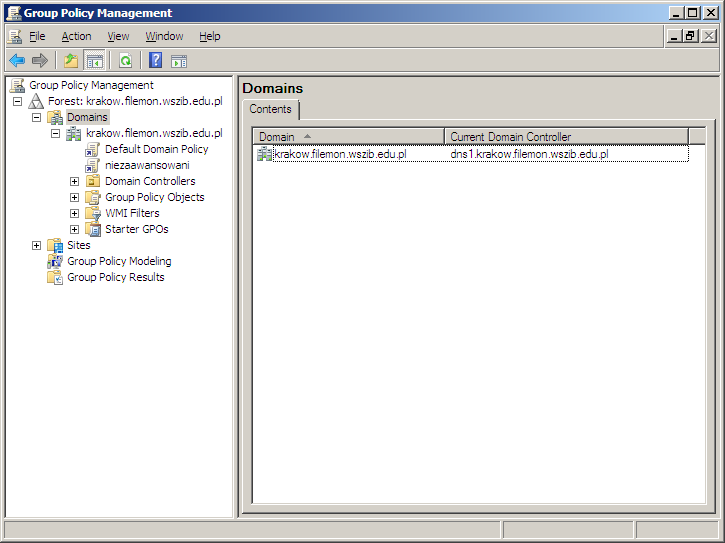Screen dimensions: 725x543
Task: Select WMI Filters label in tree
Action: 132,213
